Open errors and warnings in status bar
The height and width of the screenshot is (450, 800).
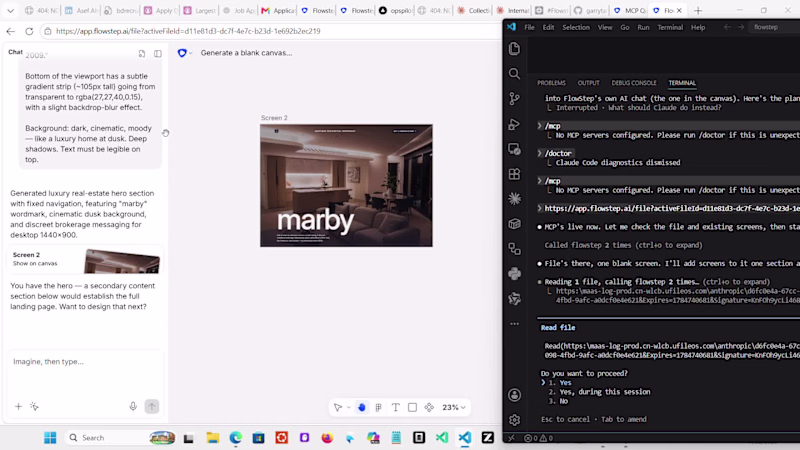tap(539, 438)
